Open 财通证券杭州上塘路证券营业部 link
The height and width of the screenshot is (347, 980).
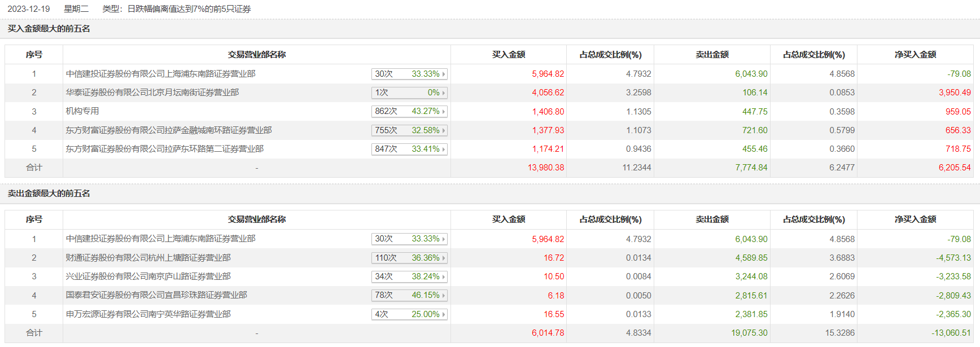[x=148, y=258]
